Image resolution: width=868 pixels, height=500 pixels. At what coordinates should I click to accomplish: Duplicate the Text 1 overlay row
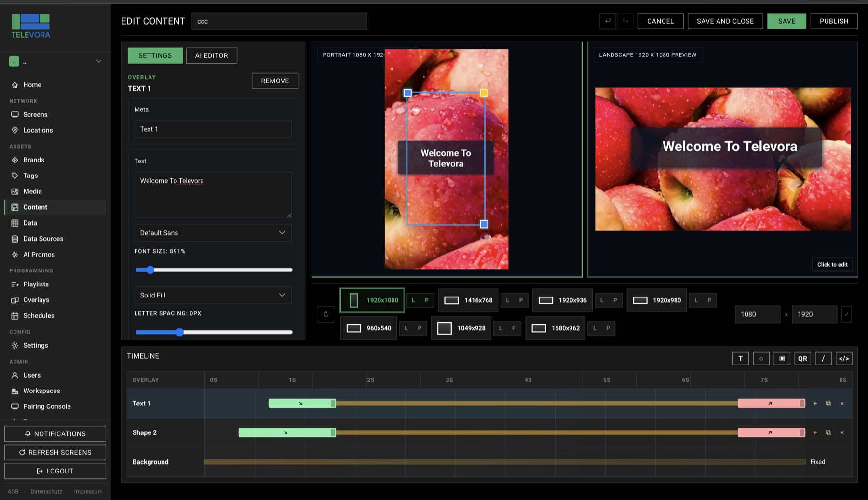click(828, 403)
